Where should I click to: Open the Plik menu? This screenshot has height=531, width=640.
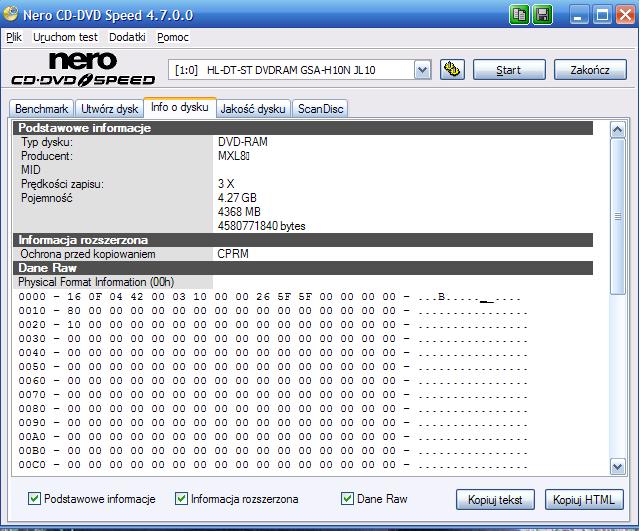[14, 37]
